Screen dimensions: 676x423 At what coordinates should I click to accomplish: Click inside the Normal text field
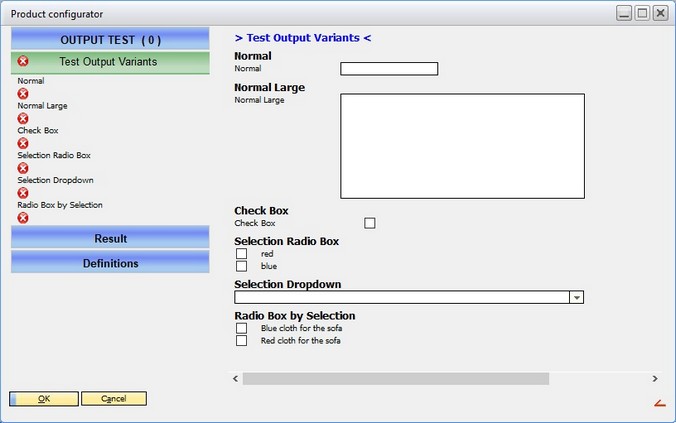point(389,69)
